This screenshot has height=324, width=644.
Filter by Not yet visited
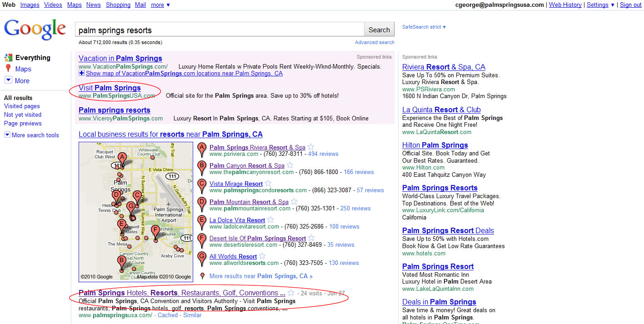tap(23, 115)
